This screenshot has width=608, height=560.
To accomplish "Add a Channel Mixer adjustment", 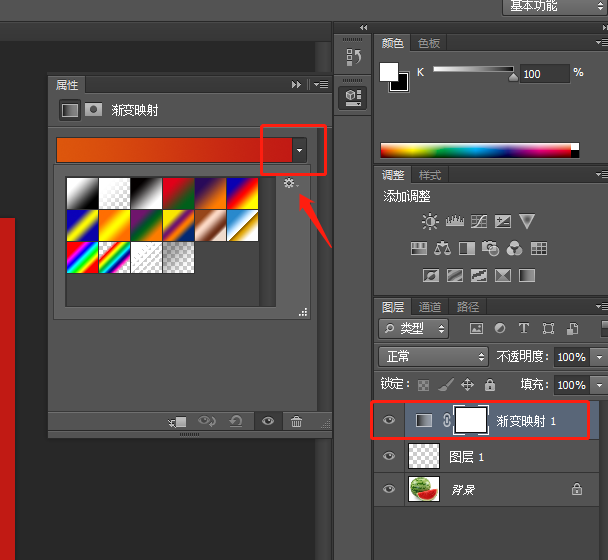I will point(515,248).
